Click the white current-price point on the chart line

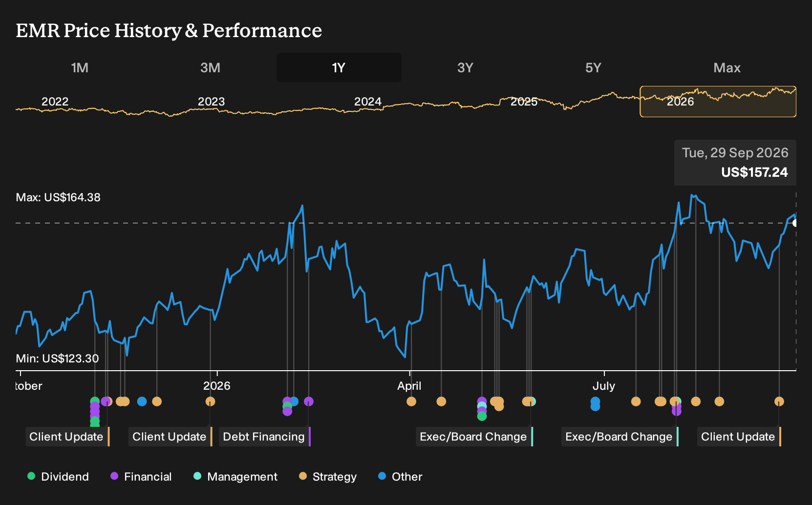pos(795,223)
